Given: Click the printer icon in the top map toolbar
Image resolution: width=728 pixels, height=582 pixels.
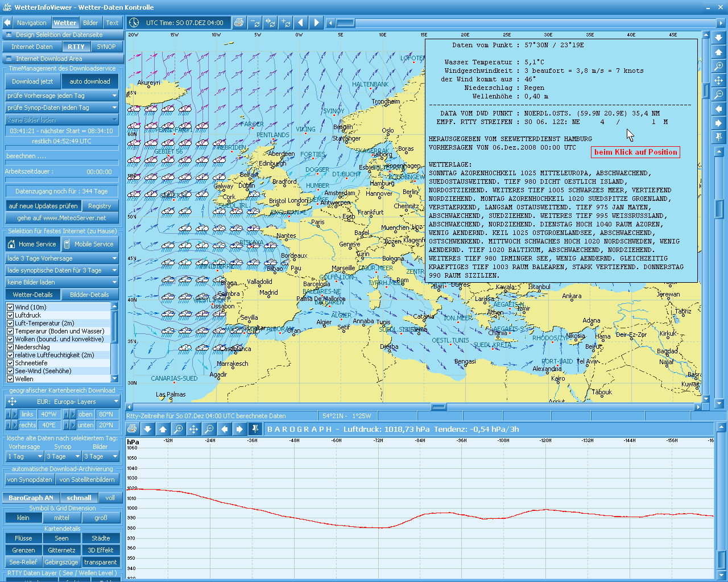Looking at the screenshot, I should coord(239,23).
